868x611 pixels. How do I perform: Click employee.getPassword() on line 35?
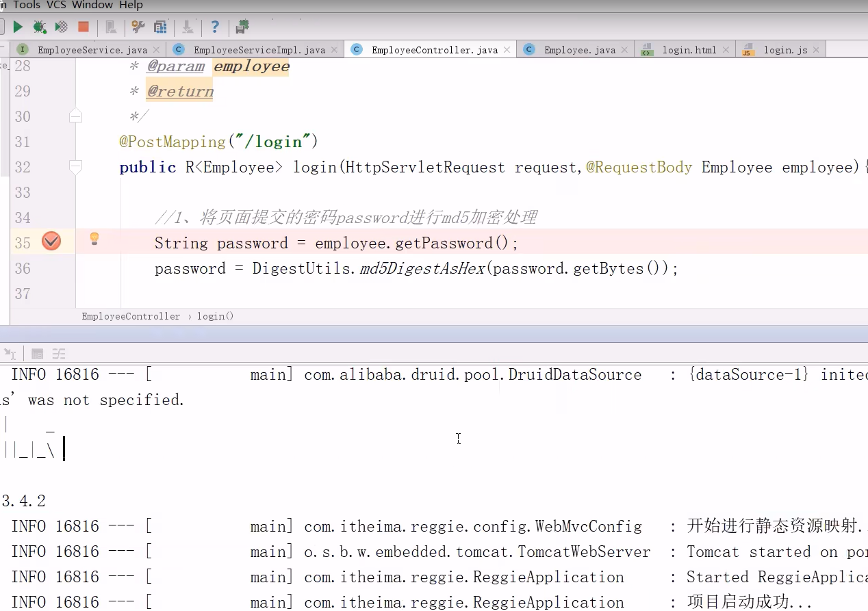(413, 243)
